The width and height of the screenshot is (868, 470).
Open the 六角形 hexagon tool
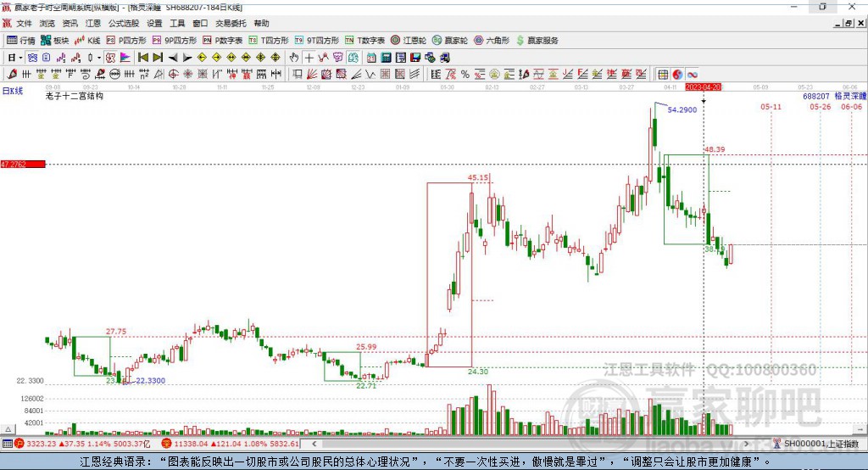tap(492, 41)
